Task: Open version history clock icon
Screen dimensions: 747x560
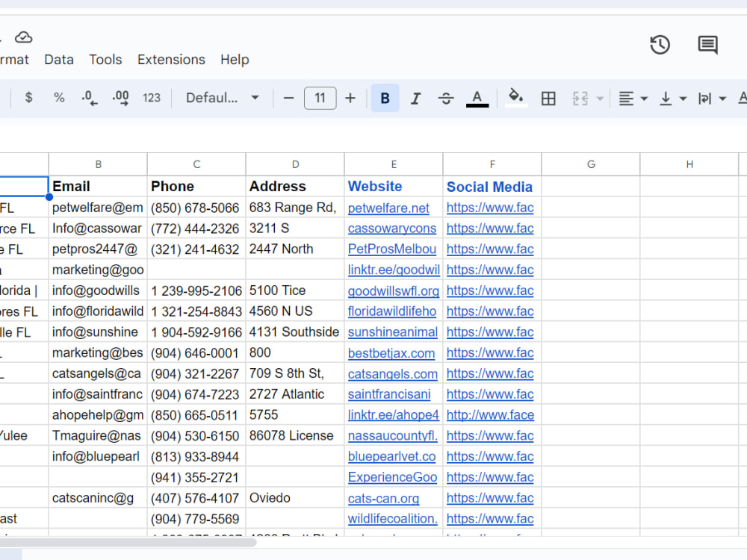Action: click(660, 45)
